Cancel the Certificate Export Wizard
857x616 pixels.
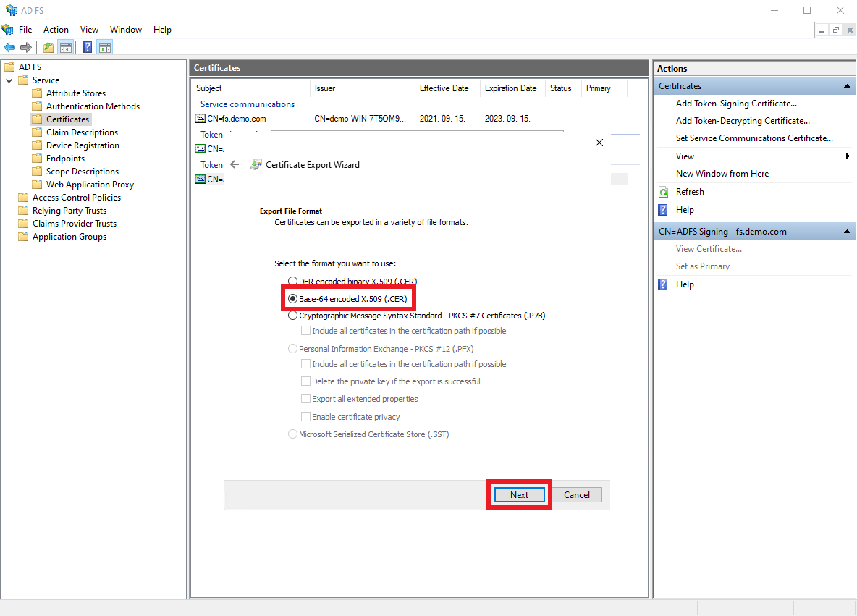click(x=577, y=494)
